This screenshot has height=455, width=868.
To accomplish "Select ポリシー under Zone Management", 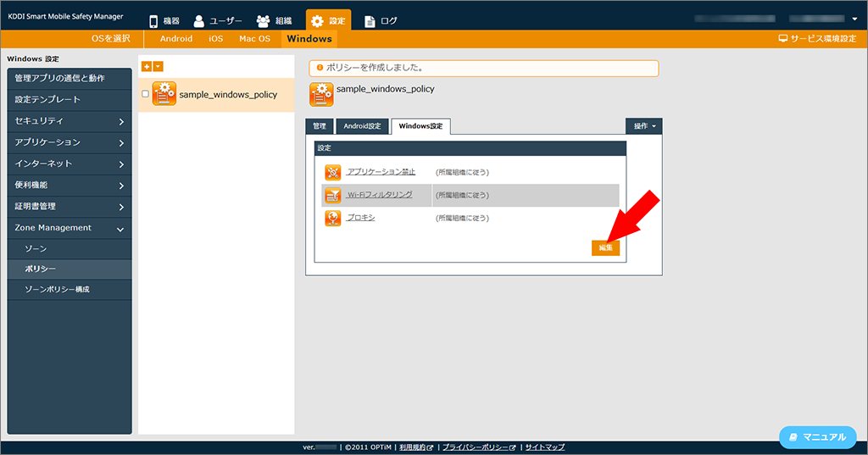I will coord(70,269).
